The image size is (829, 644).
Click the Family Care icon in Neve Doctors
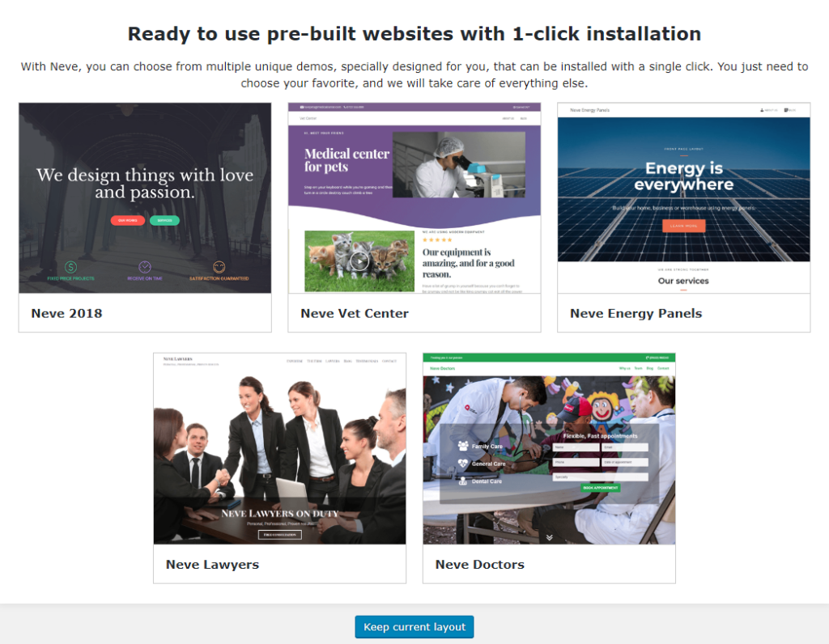point(463,446)
